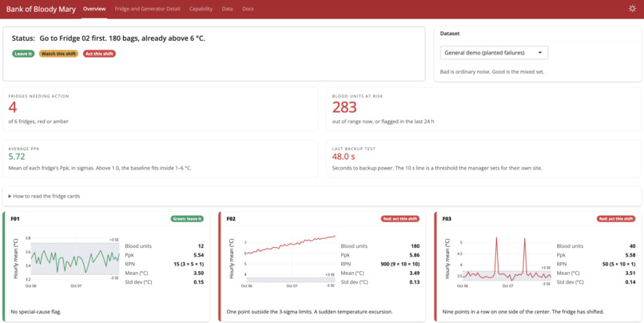This screenshot has width=644, height=323.
Task: Open the Capability tab
Action: 201,9
